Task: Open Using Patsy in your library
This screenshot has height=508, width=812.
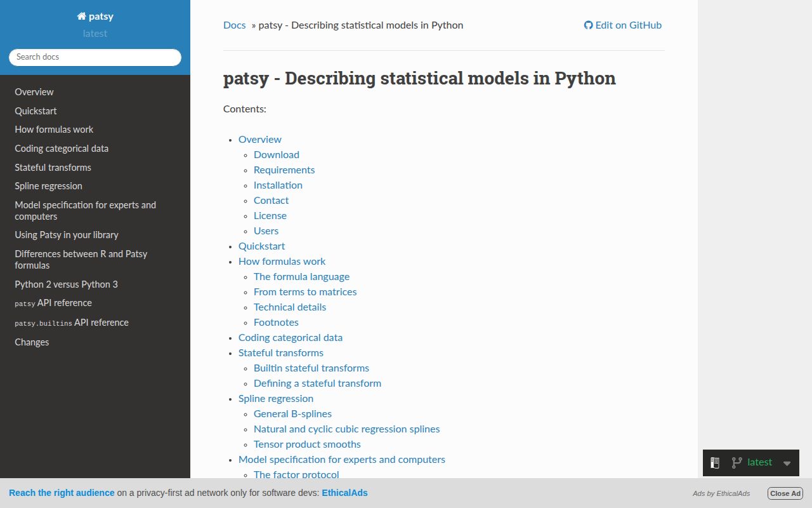Action: pos(95,235)
